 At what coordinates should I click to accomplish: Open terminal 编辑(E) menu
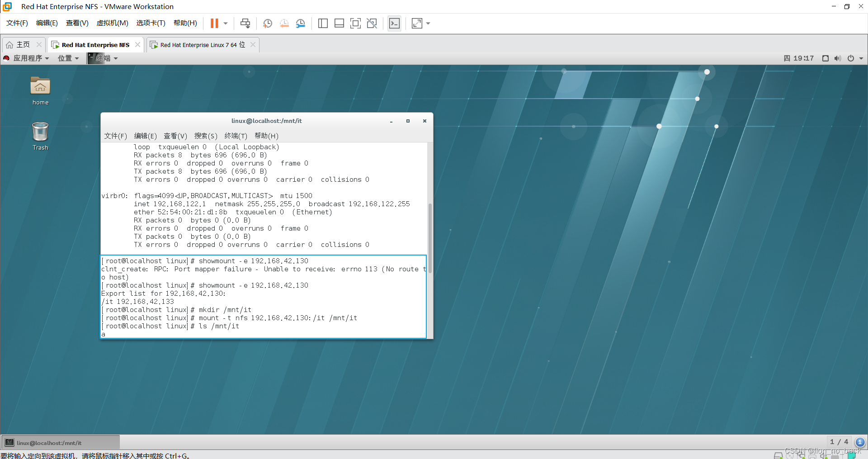146,136
